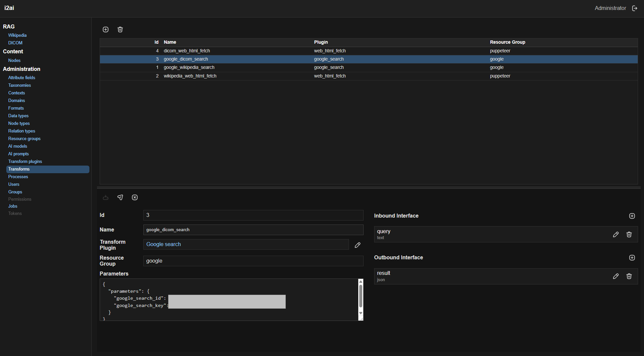Click the paper plane send icon
This screenshot has width=644, height=356.
[120, 197]
